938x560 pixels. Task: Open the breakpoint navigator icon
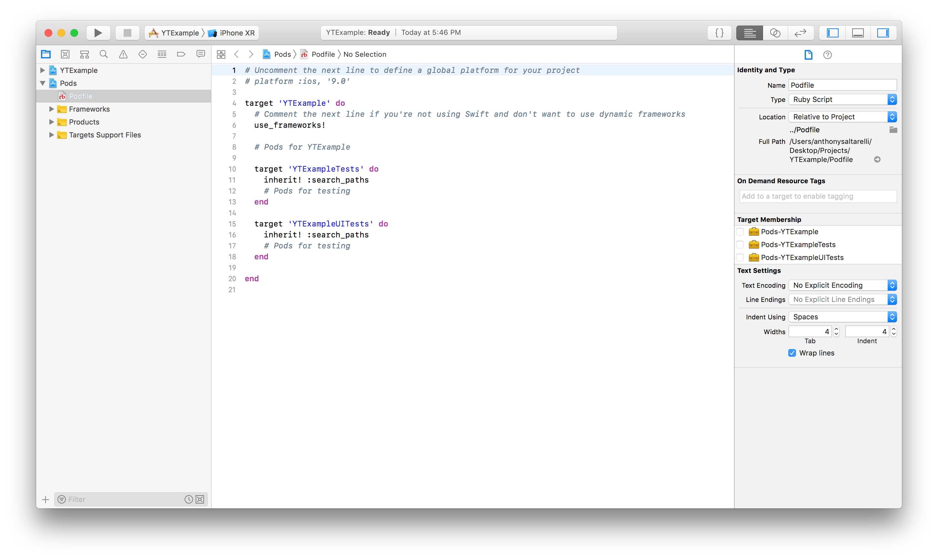(181, 54)
